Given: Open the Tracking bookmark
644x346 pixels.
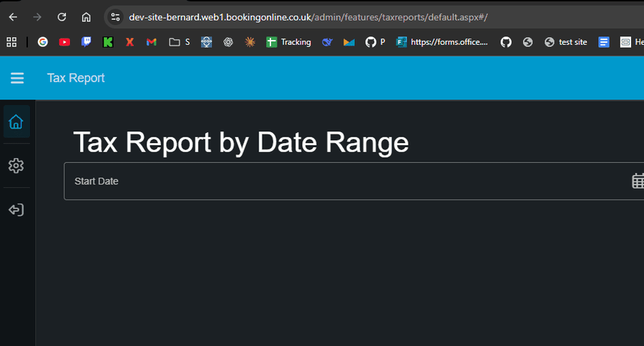Looking at the screenshot, I should point(288,42).
